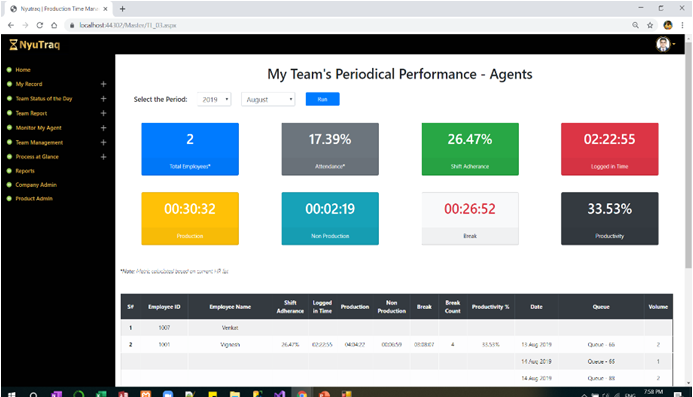Click the red Logged in Time tile
The image size is (693, 397).
609,149
